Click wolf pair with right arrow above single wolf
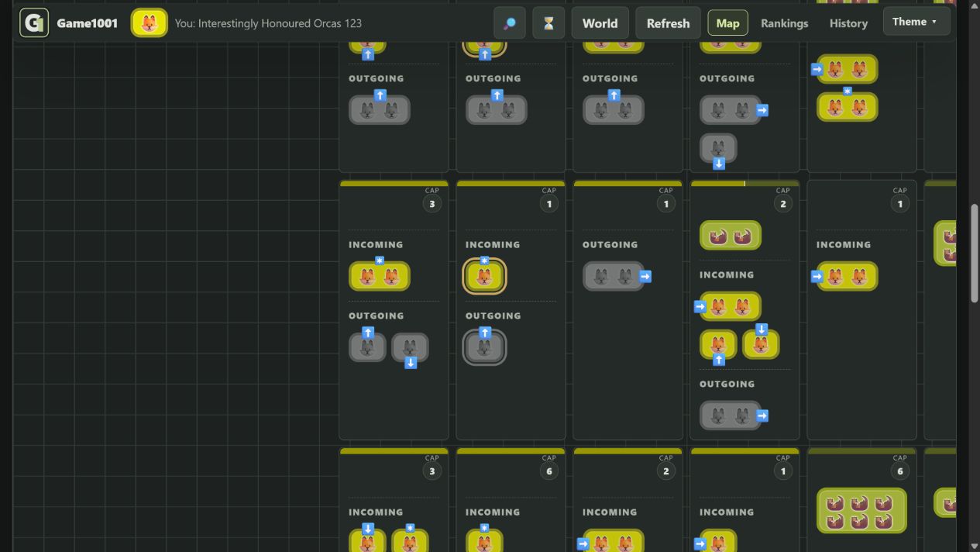This screenshot has height=552, width=980. [x=731, y=110]
